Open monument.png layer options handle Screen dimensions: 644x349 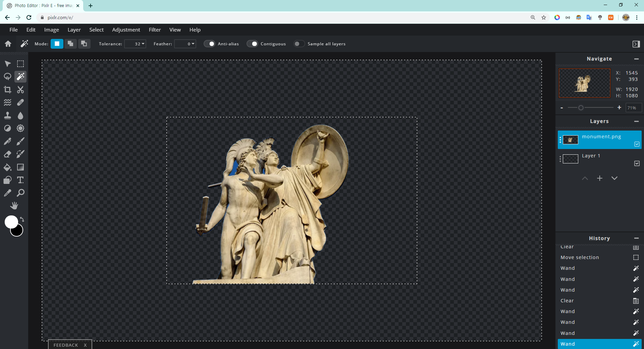(x=560, y=140)
